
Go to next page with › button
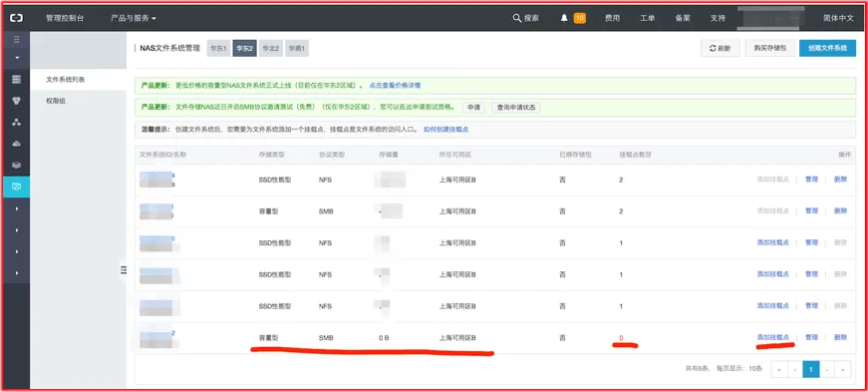tap(827, 369)
